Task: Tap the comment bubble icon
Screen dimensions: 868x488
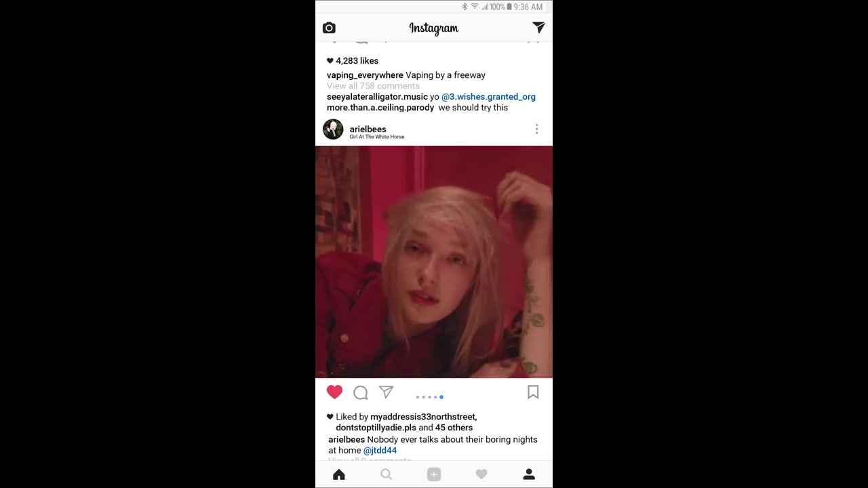Action: pos(361,392)
